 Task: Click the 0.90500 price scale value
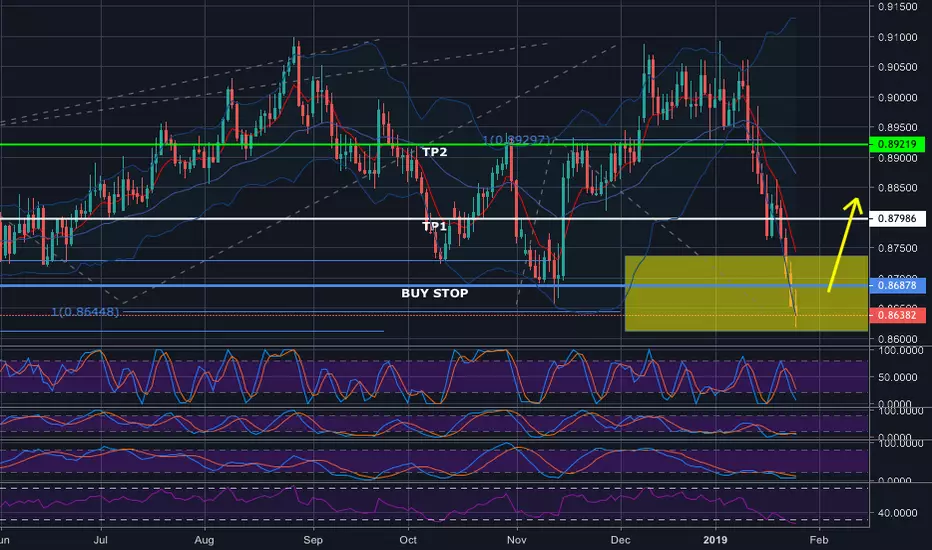click(898, 67)
